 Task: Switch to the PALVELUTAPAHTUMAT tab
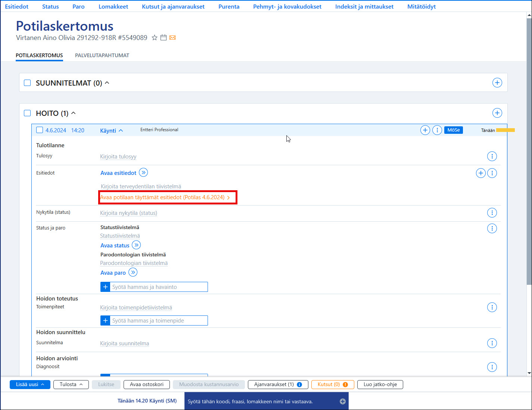click(x=102, y=55)
